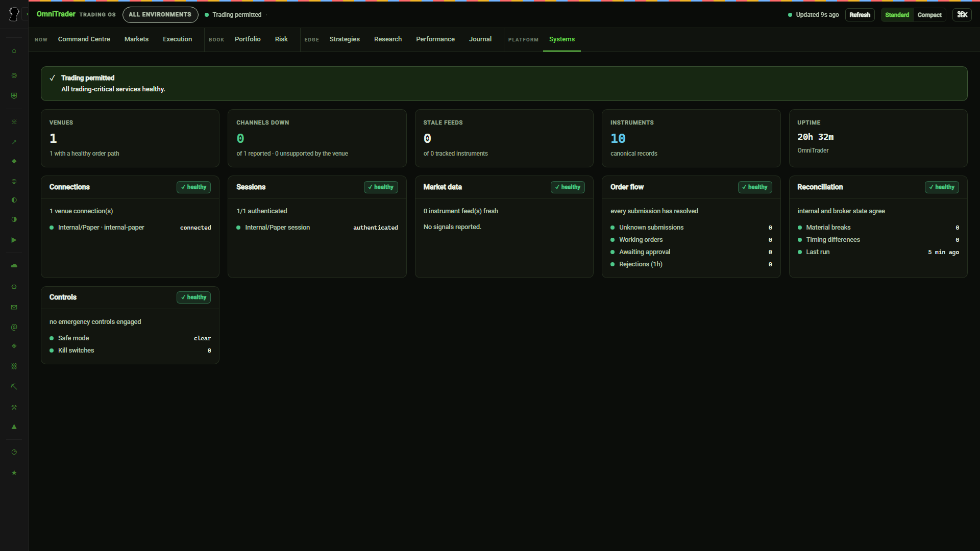Click the star icon in the sidebar
The height and width of the screenshot is (551, 980).
[x=14, y=472]
